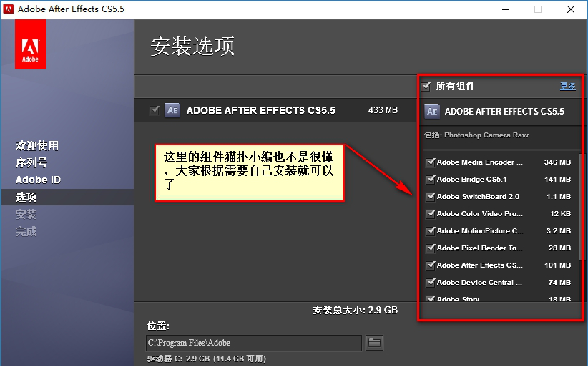588x380 pixels.
Task: Uncheck Adobe Color Video Pro component
Action: pos(431,214)
